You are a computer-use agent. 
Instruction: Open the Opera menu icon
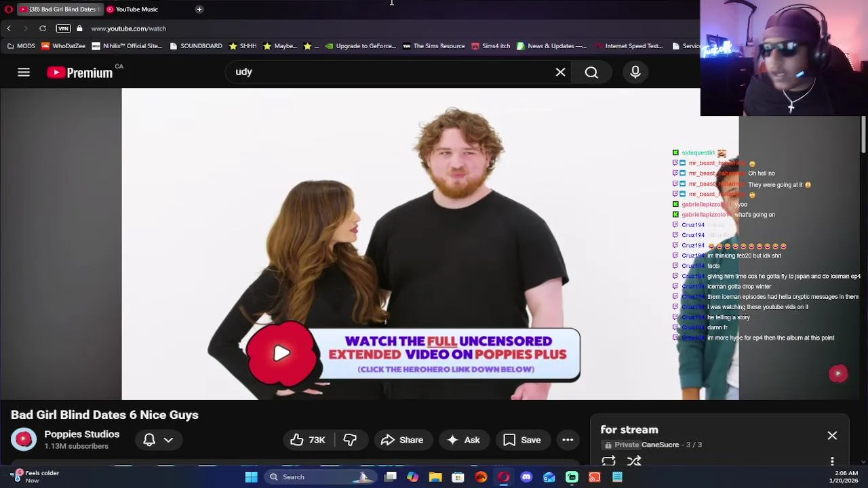point(8,9)
